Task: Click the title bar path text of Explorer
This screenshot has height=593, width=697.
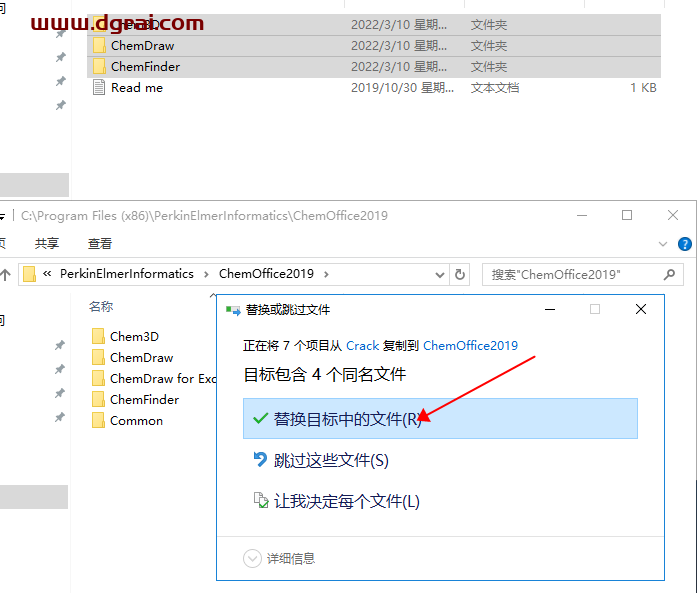Action: click(x=204, y=216)
